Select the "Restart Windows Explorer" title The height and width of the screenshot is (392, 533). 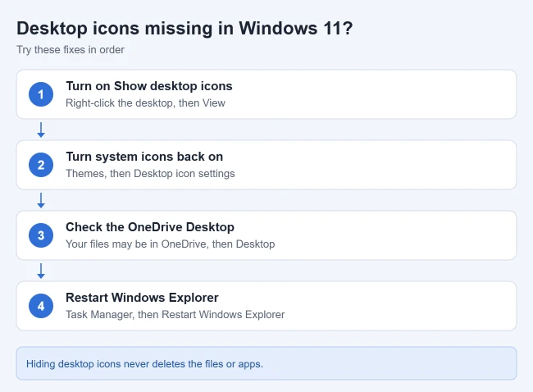[x=142, y=298]
